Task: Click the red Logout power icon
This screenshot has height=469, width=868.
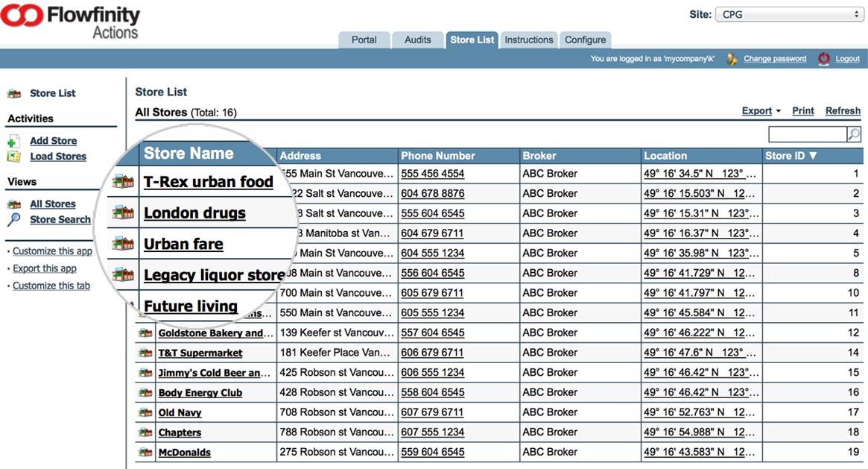Action: tap(823, 59)
